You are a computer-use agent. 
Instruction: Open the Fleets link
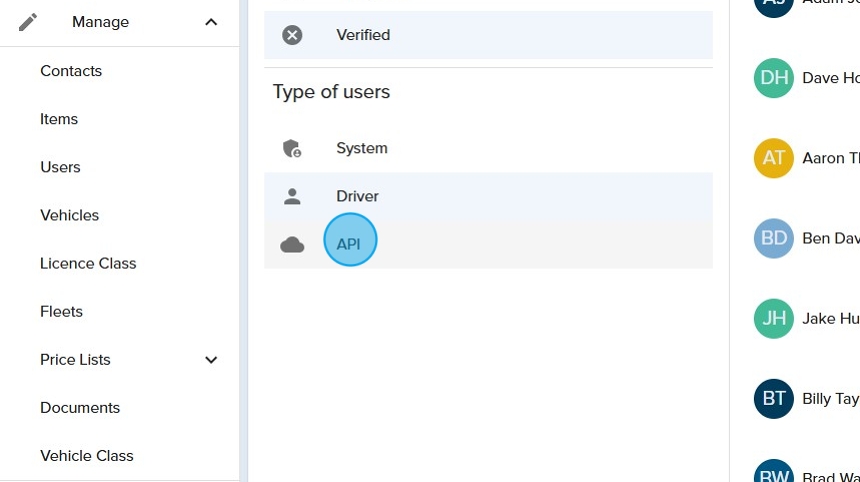(61, 311)
